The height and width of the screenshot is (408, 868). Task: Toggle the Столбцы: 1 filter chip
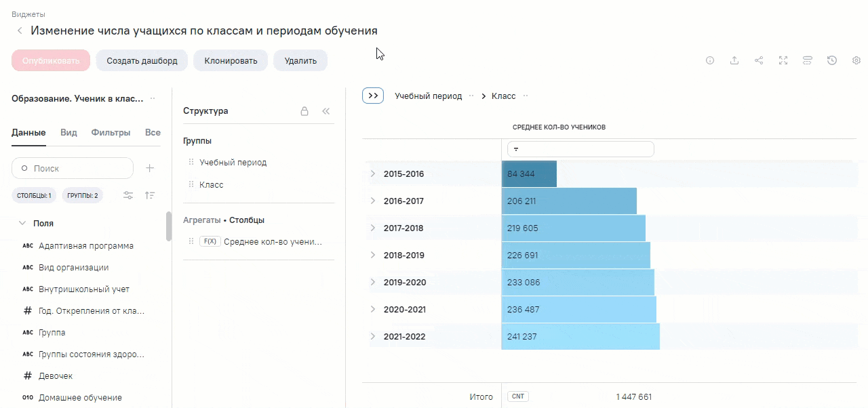(x=34, y=195)
